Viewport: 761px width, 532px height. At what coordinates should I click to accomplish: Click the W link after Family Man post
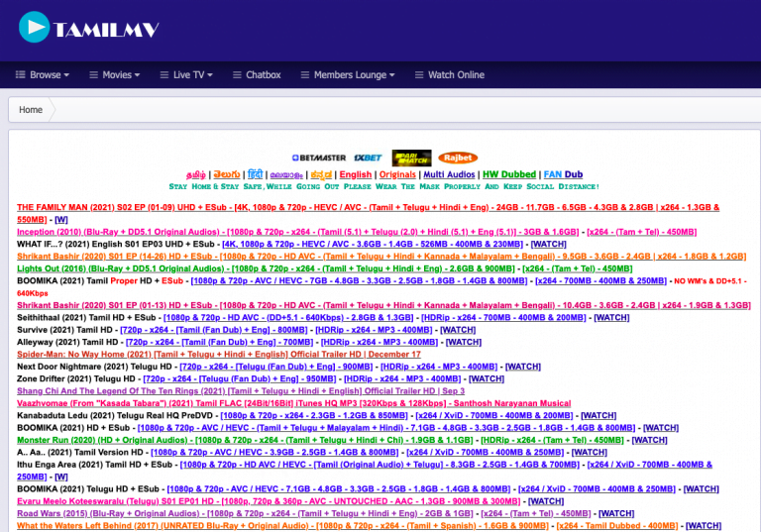tap(61, 219)
